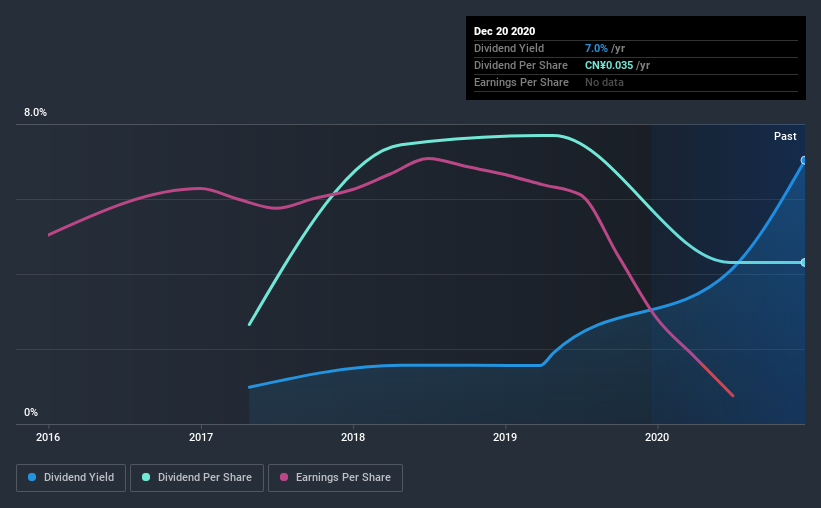The image size is (821, 508).
Task: Click the Past region label
Action: 785,136
